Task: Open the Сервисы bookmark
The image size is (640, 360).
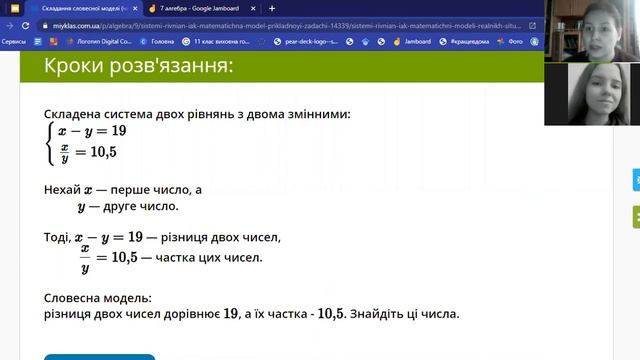Action: 13,42
